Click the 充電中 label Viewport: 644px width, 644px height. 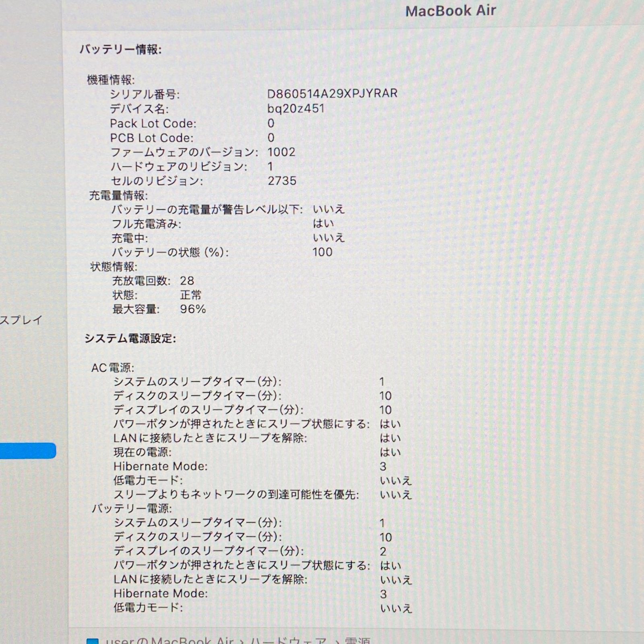(130, 238)
